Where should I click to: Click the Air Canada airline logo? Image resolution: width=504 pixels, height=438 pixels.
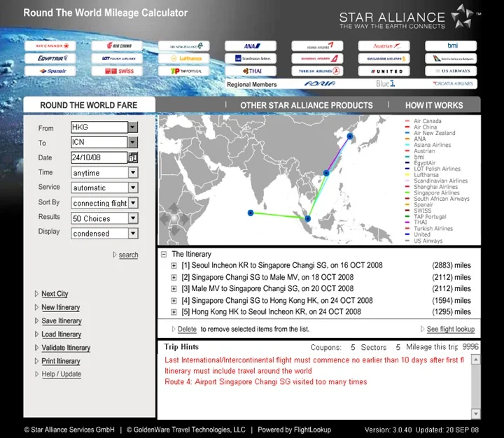(50, 46)
